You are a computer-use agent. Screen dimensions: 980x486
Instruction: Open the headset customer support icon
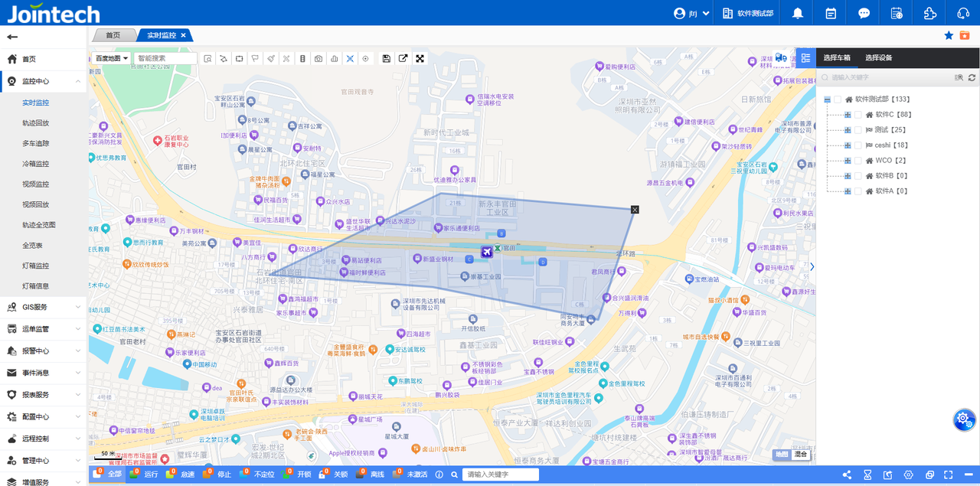963,13
